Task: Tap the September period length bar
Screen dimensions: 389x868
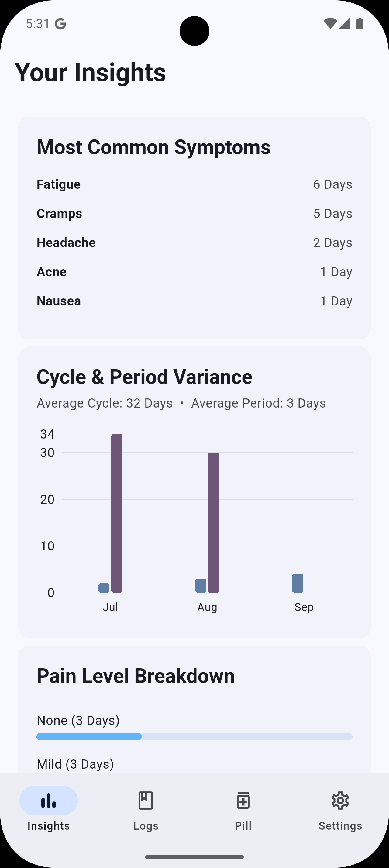Action: pyautogui.click(x=298, y=583)
